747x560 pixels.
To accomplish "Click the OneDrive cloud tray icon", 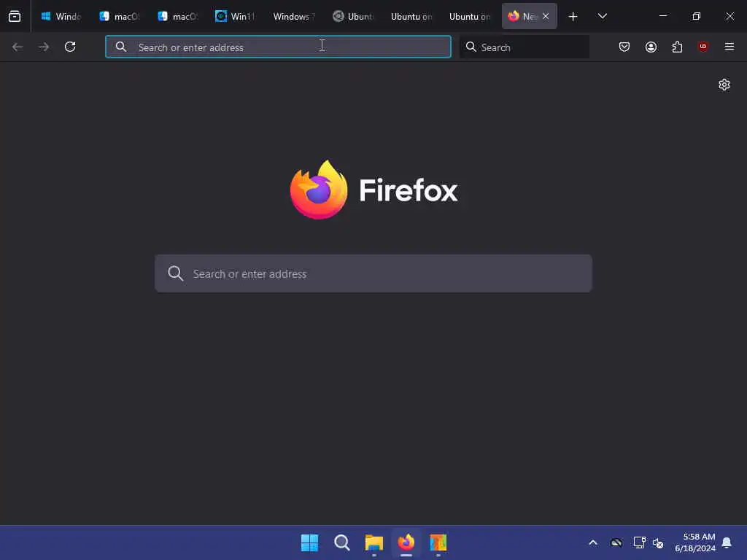I will point(616,542).
